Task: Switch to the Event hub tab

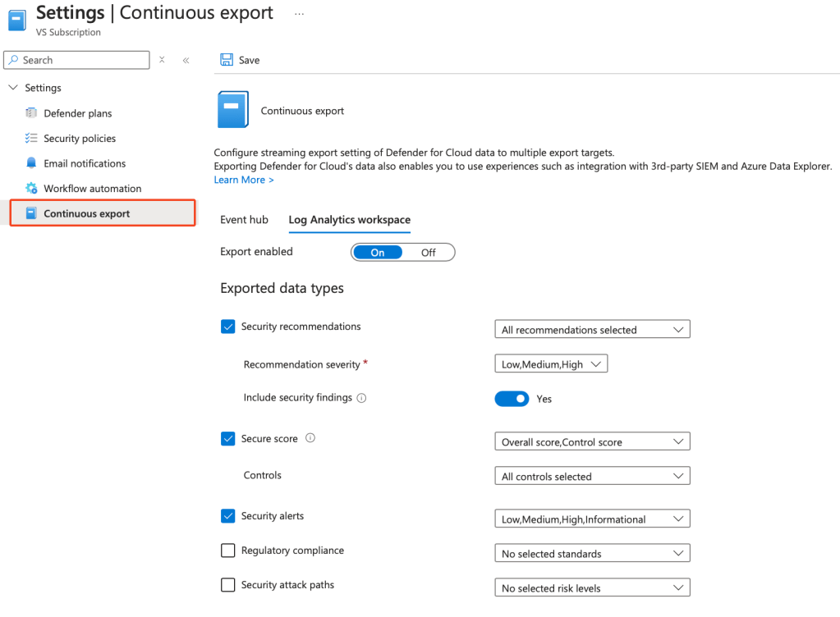Action: point(244,220)
